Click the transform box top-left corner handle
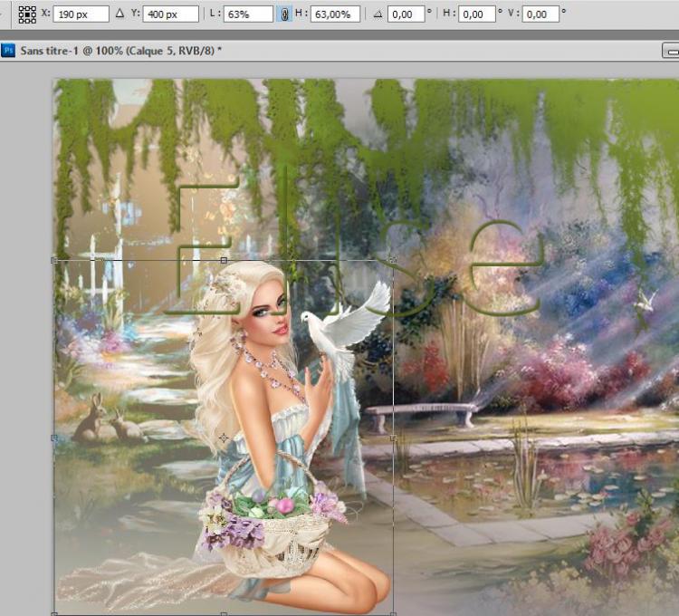 click(54, 260)
